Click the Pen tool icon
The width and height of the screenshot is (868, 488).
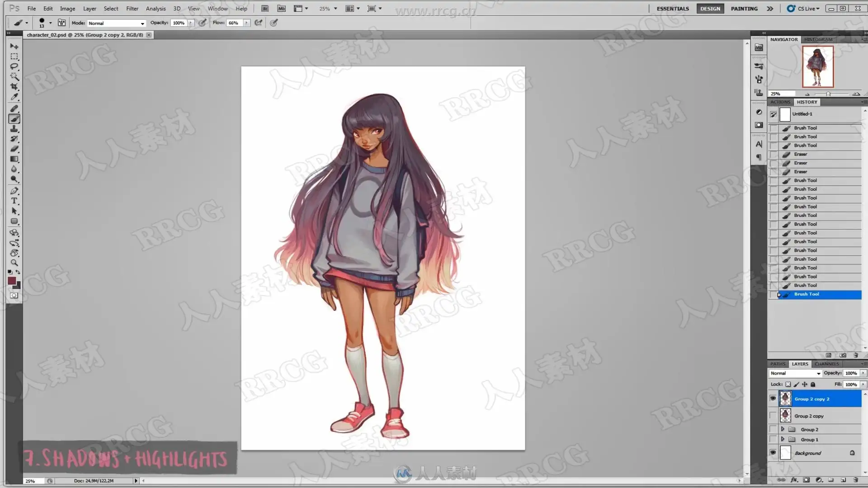(14, 191)
